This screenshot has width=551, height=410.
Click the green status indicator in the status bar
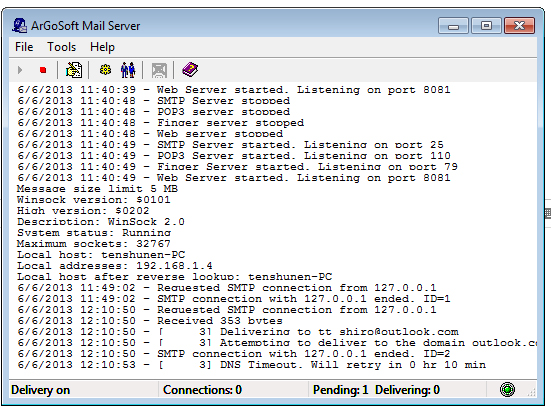[507, 389]
